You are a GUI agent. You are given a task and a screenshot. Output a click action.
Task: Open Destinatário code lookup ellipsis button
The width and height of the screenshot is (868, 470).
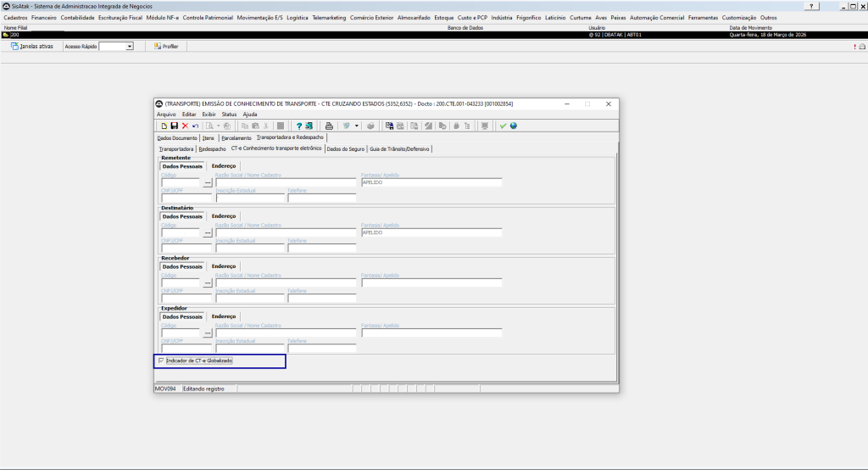pos(207,232)
